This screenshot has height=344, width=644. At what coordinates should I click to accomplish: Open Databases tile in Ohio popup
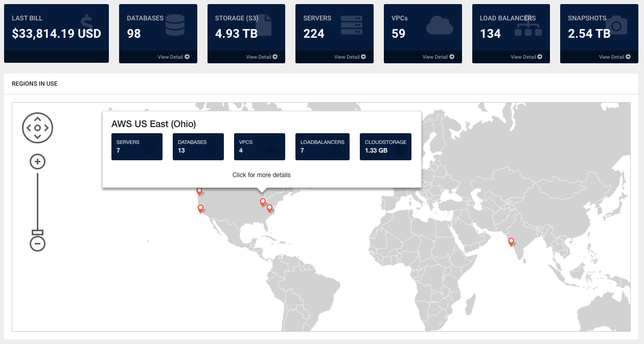(x=198, y=146)
